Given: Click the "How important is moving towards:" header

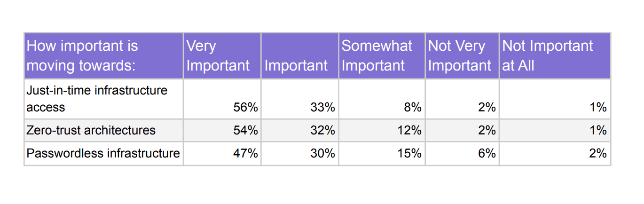Looking at the screenshot, I should pyautogui.click(x=103, y=55).
